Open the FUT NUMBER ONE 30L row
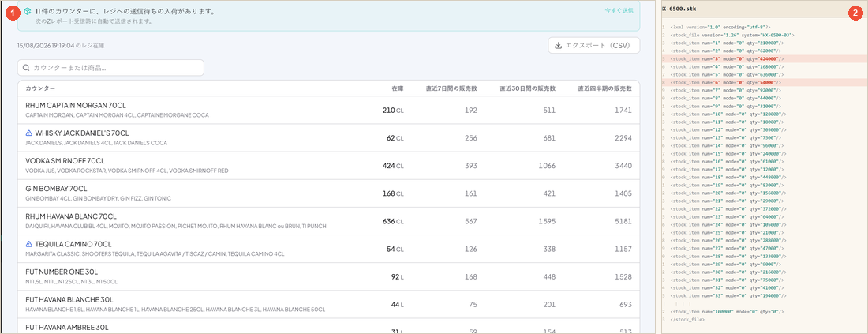 coord(328,276)
